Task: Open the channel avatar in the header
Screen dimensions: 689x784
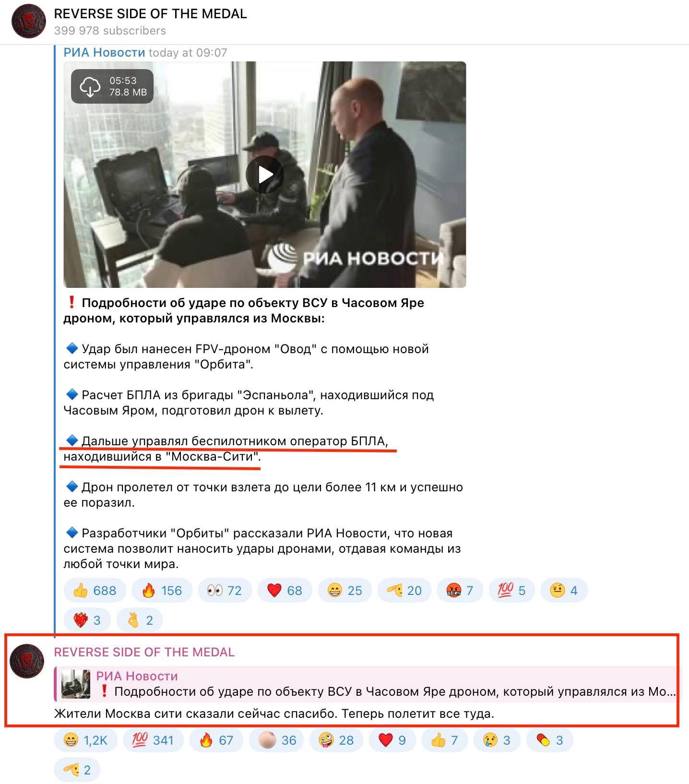Action: [x=29, y=22]
